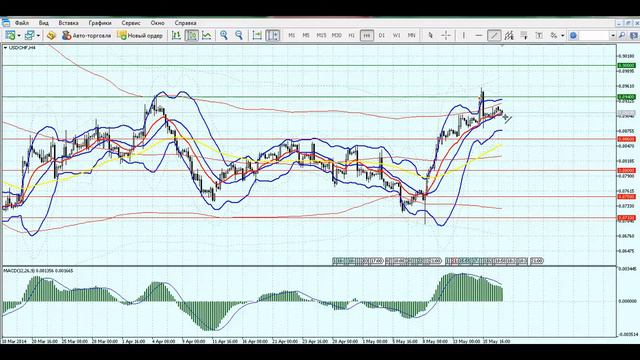Select the horizontal line tool
This screenshot has height=360, width=640.
479,36
